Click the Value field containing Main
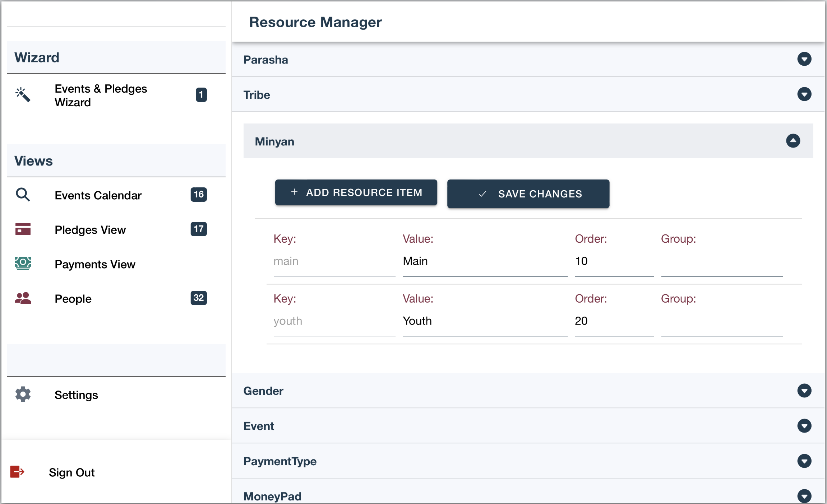Image resolution: width=827 pixels, height=504 pixels. click(x=485, y=261)
